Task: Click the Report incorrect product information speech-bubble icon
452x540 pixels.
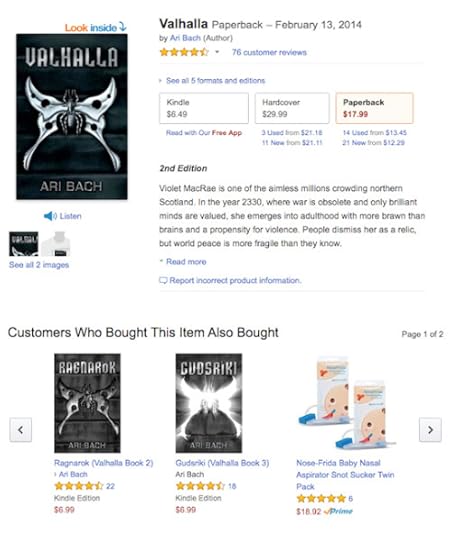Action: (163, 280)
